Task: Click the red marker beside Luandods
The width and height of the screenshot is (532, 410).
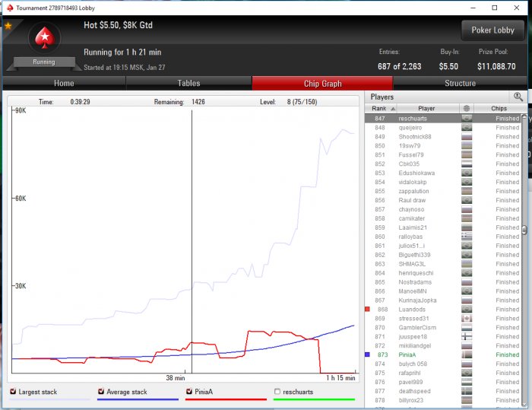Action: pos(367,309)
